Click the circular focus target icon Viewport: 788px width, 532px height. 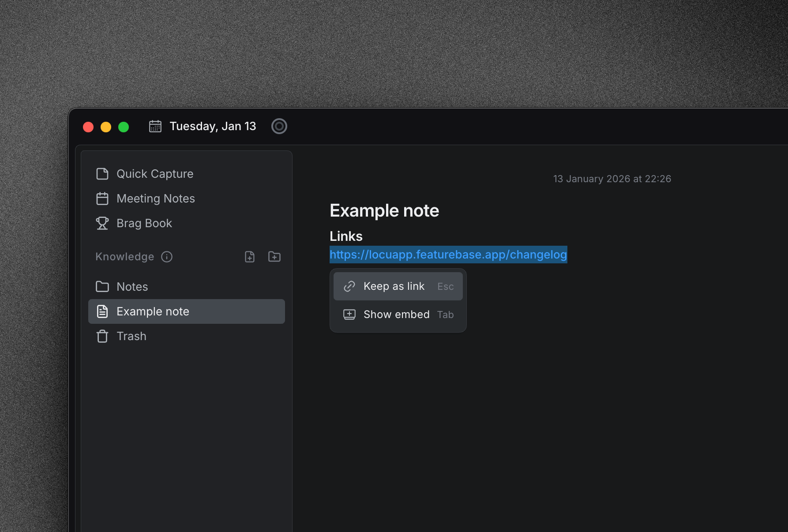(279, 127)
